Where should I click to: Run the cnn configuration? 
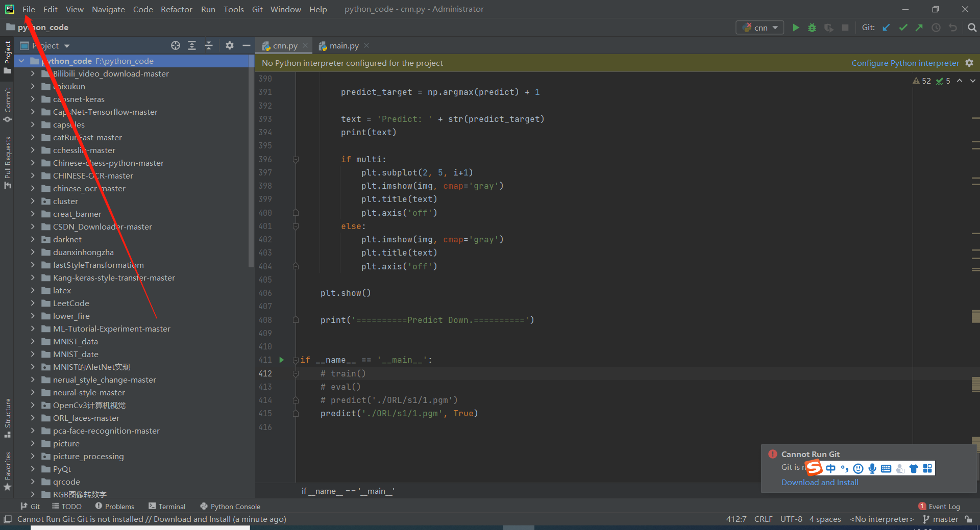(796, 28)
